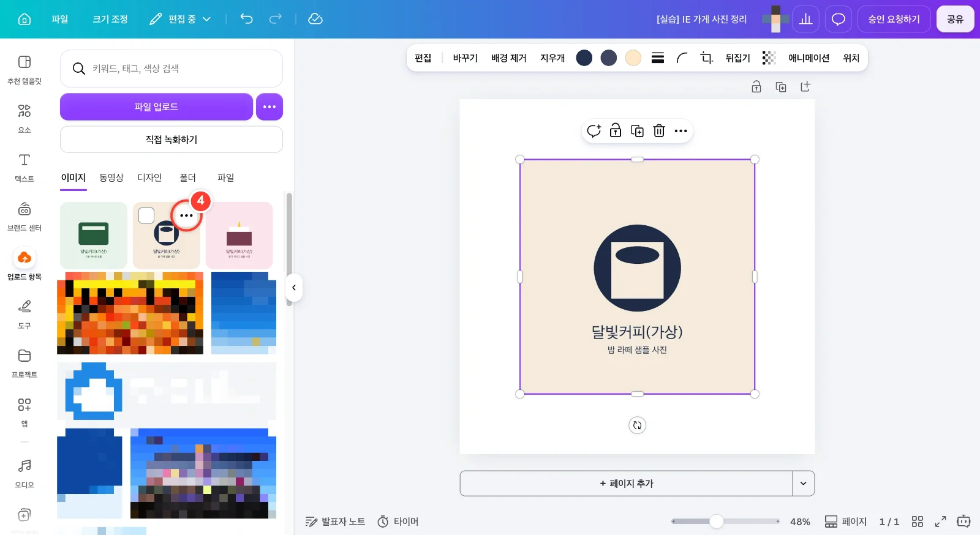Viewport: 980px width, 535px height.
Task: Open 도구 tools panel
Action: [x=24, y=315]
